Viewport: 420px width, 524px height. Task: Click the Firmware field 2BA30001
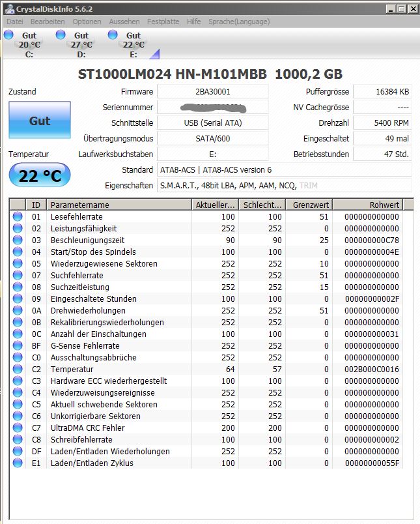click(213, 91)
